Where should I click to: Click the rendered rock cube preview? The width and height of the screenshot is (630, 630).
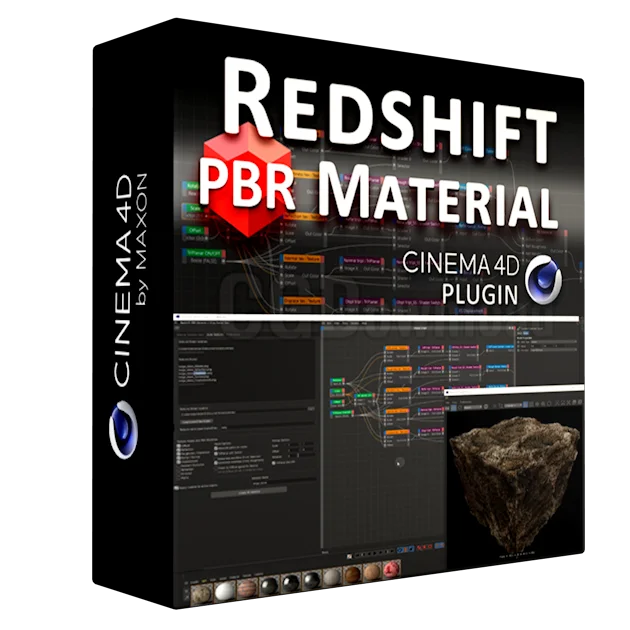514,484
